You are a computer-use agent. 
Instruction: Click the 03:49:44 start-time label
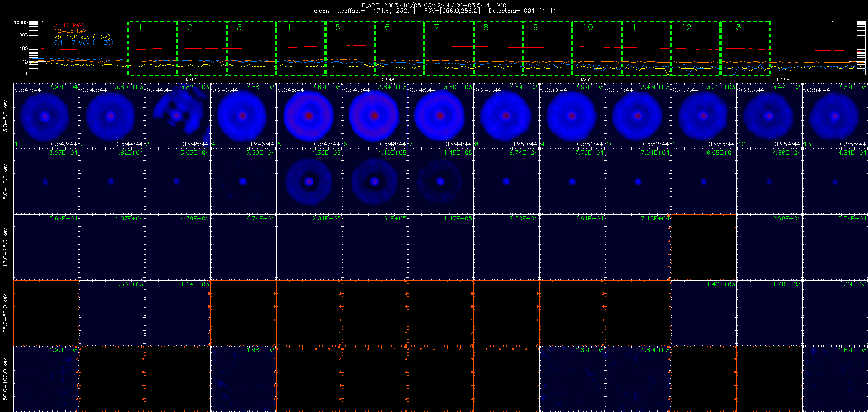click(488, 90)
